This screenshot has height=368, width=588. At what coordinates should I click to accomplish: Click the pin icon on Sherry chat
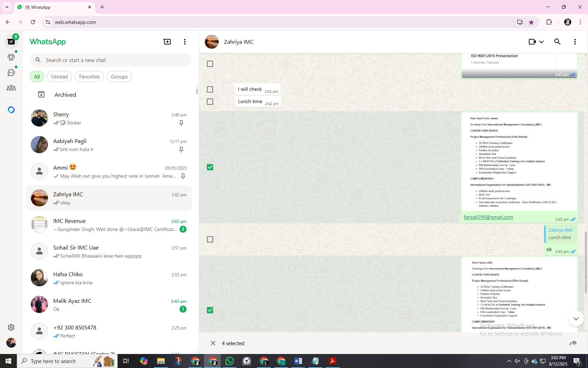coord(181,123)
